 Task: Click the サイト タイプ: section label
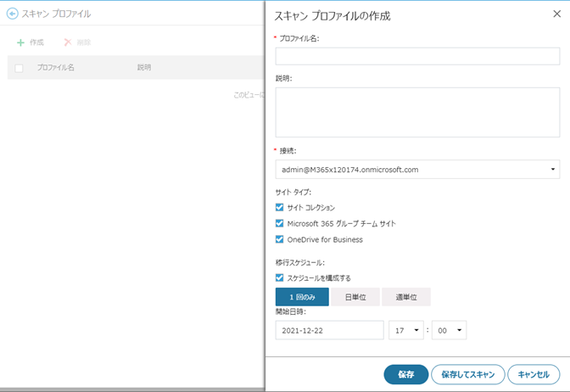(293, 192)
